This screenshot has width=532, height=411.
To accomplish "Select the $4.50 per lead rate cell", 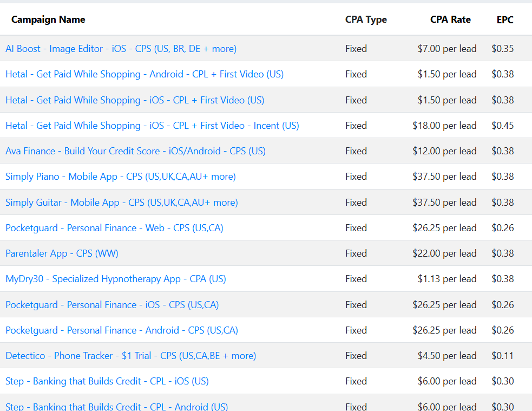I will [x=447, y=356].
